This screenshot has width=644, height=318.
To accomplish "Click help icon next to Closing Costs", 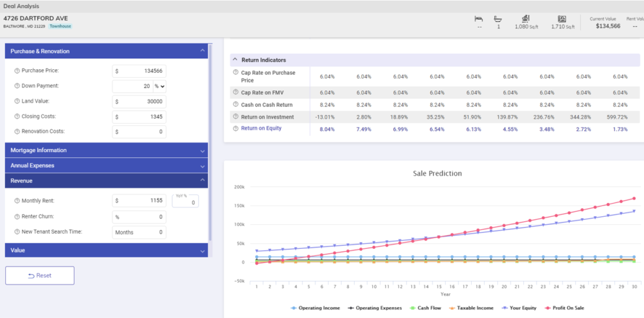I will [17, 116].
